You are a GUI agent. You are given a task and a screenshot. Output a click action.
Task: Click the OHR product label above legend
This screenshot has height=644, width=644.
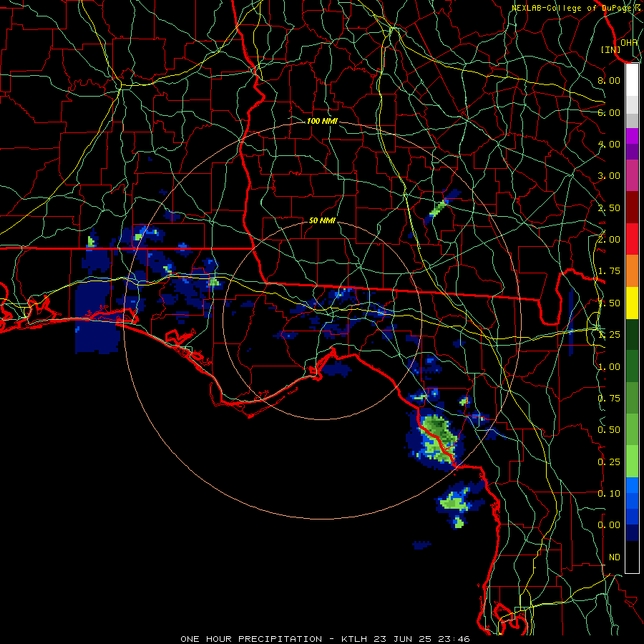click(629, 42)
